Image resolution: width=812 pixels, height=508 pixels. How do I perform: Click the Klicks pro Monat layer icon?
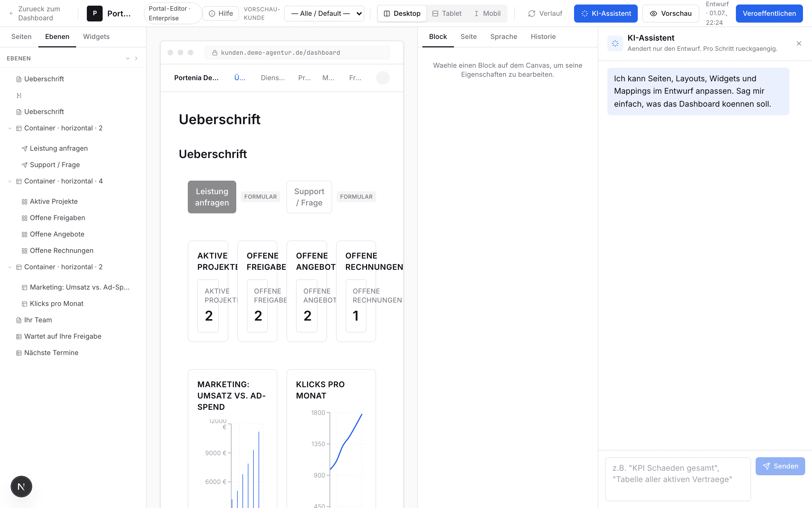tap(25, 304)
